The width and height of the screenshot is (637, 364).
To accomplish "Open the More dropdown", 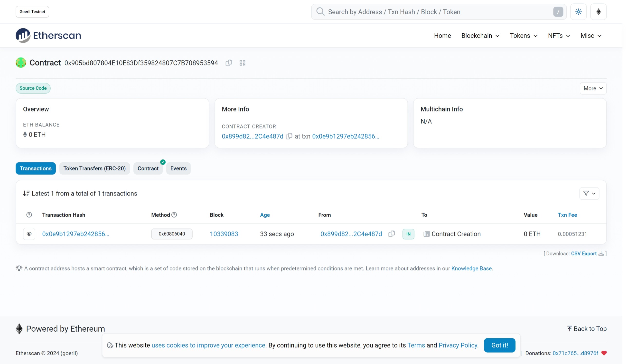I will pos(593,88).
